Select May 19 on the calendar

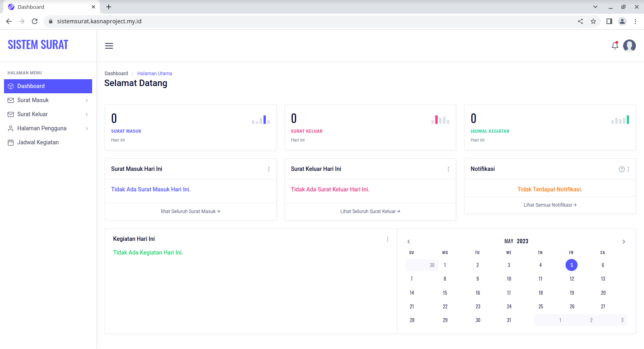pos(572,293)
